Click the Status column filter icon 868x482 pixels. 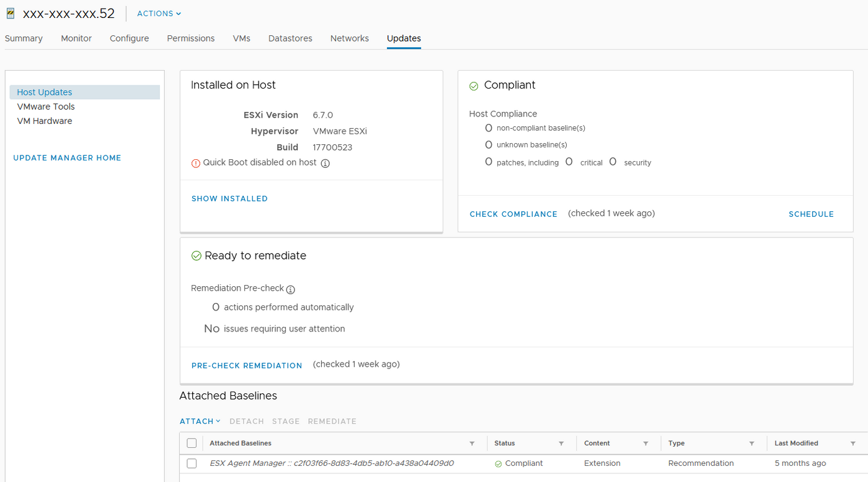pyautogui.click(x=561, y=444)
